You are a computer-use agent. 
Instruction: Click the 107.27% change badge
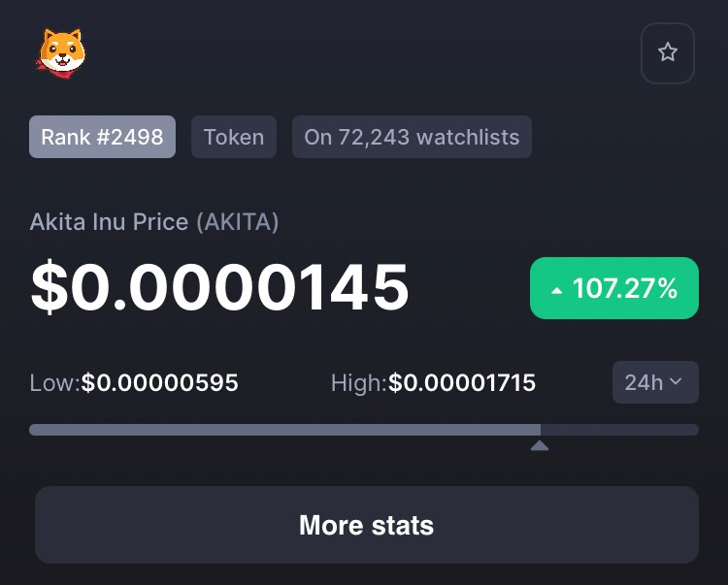tap(614, 288)
